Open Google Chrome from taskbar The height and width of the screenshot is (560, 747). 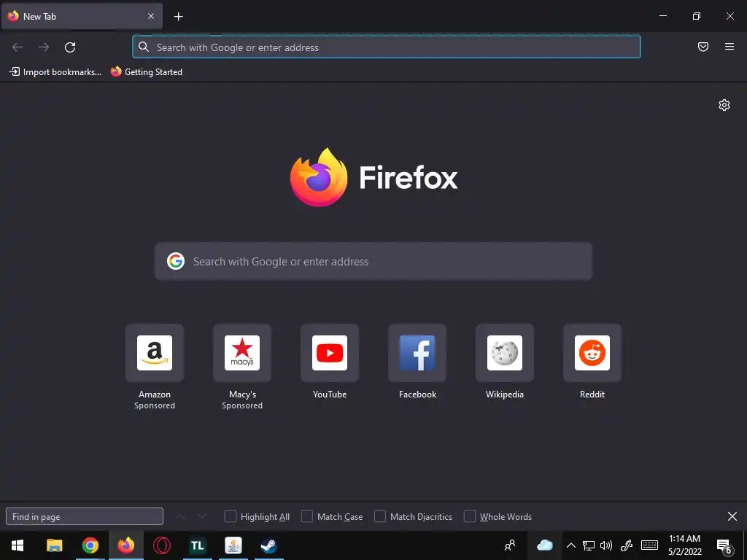(x=90, y=545)
